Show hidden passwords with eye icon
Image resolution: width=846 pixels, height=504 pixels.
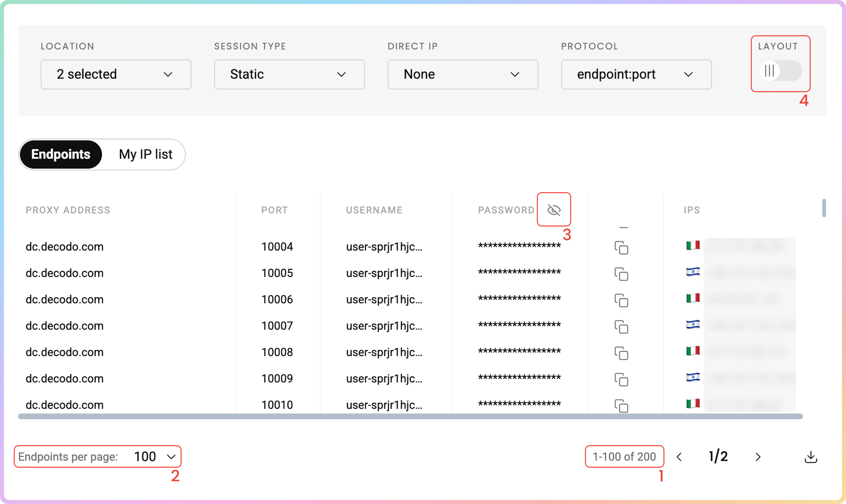tap(554, 210)
